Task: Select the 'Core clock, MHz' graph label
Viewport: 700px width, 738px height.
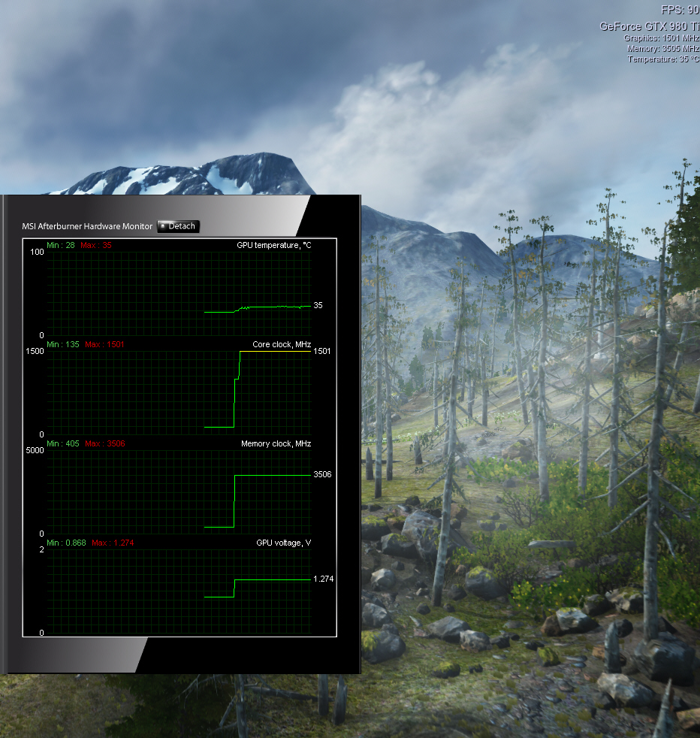Action: tap(282, 344)
